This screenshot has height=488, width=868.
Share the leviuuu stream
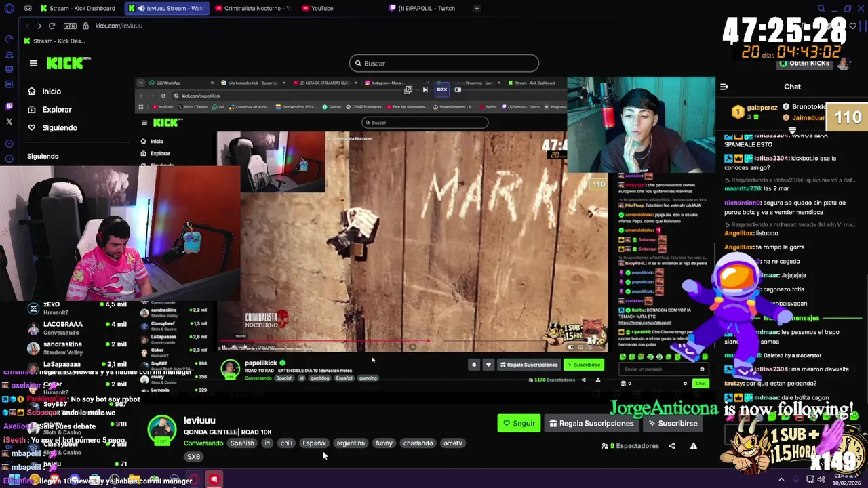coord(672,446)
